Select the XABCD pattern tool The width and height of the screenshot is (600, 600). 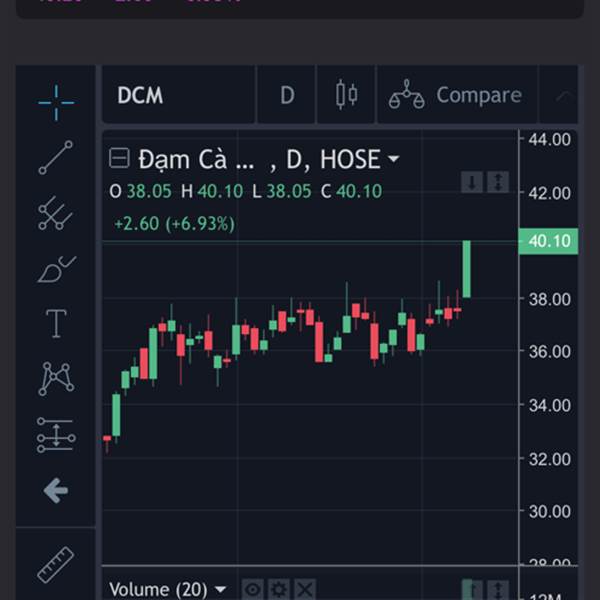pos(56,378)
